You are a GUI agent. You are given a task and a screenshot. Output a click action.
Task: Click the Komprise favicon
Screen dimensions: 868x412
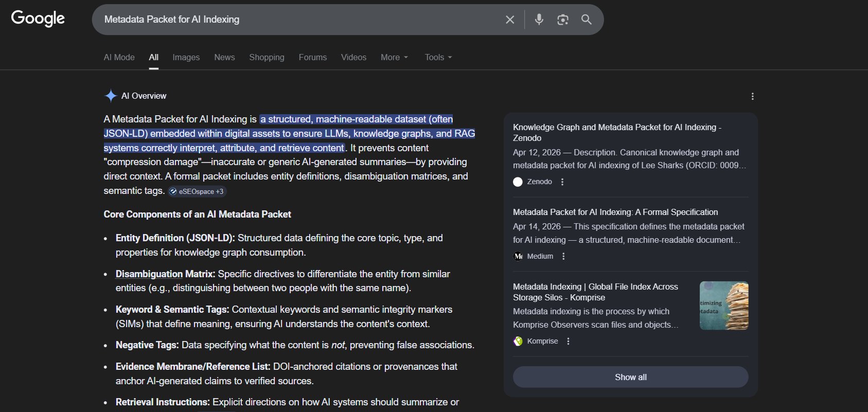pos(518,341)
